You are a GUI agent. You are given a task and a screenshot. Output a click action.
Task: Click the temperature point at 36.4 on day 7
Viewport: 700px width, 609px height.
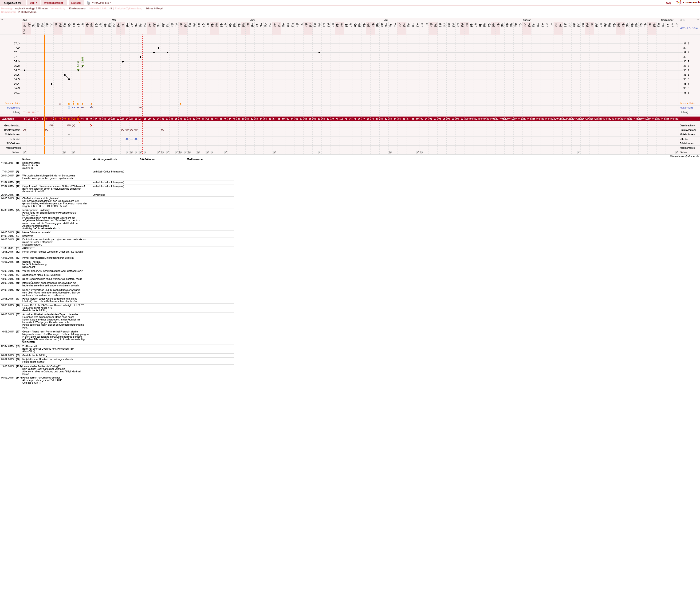pyautogui.click(x=51, y=84)
